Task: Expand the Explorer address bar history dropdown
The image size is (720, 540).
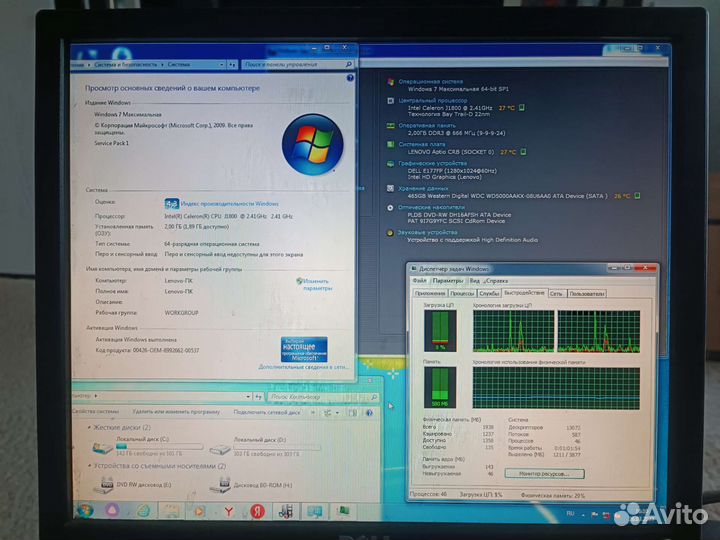Action: [x=248, y=396]
